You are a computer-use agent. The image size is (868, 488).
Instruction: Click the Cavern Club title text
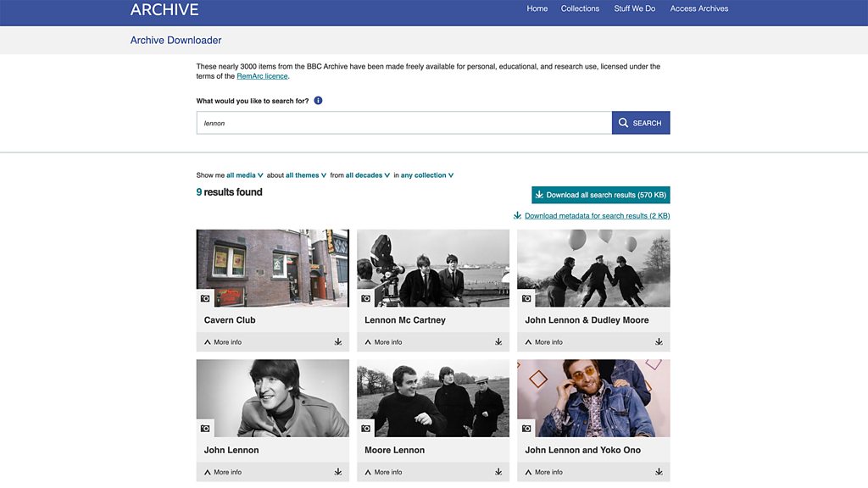(230, 319)
